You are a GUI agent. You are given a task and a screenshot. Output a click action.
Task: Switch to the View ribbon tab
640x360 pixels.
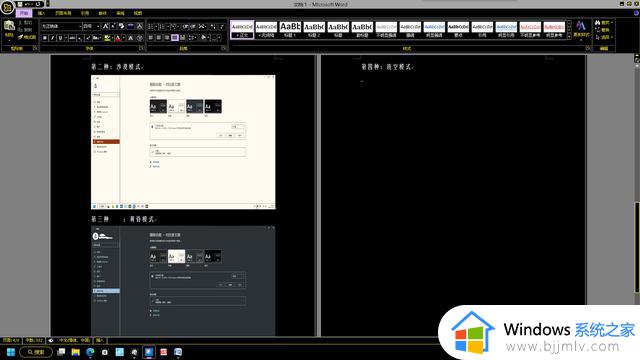(x=138, y=13)
